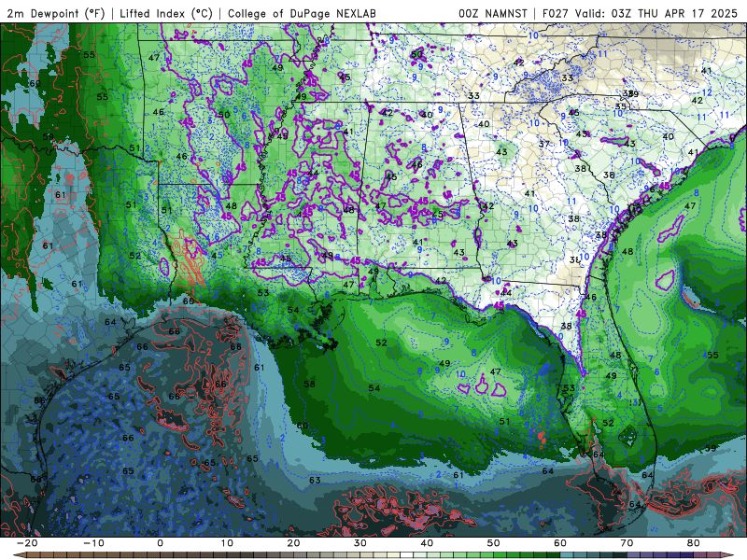Click the 'Lifted Index (°C)' title label
Viewport: 747px width, 560px height.
point(166,13)
